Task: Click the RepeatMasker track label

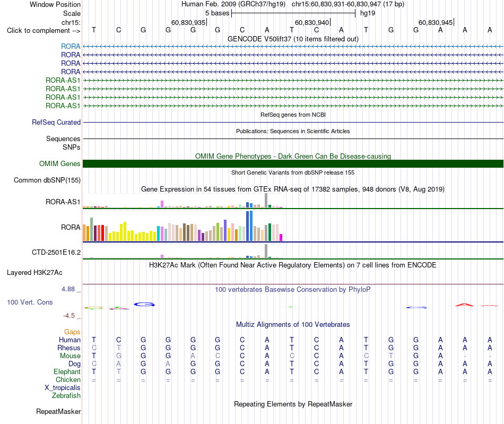Action: 58,411
